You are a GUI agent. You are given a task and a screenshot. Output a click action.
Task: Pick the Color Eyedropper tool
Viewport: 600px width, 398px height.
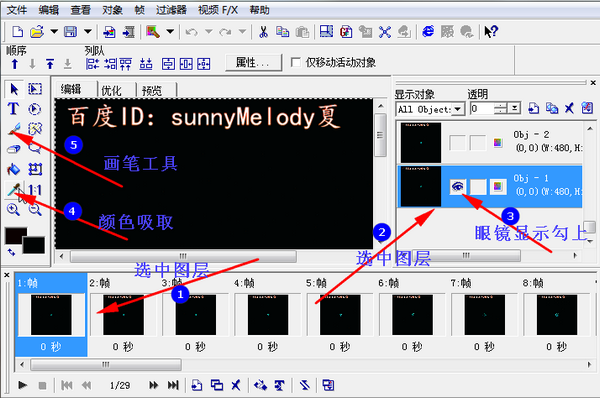coord(14,189)
